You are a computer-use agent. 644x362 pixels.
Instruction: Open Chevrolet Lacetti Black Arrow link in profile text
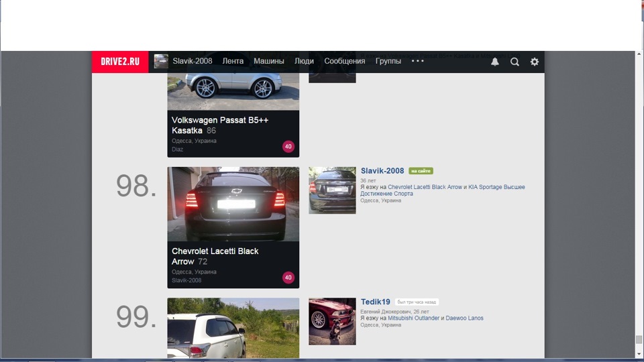point(425,187)
